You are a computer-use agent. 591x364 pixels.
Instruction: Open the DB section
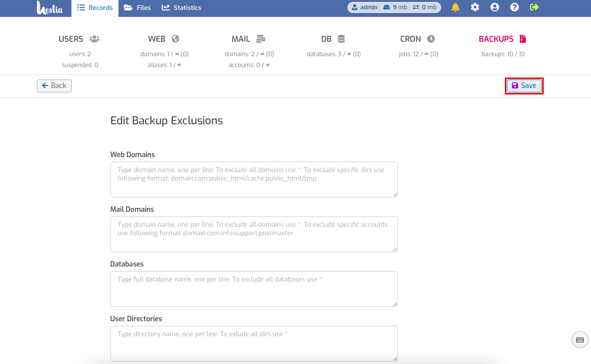(x=333, y=39)
